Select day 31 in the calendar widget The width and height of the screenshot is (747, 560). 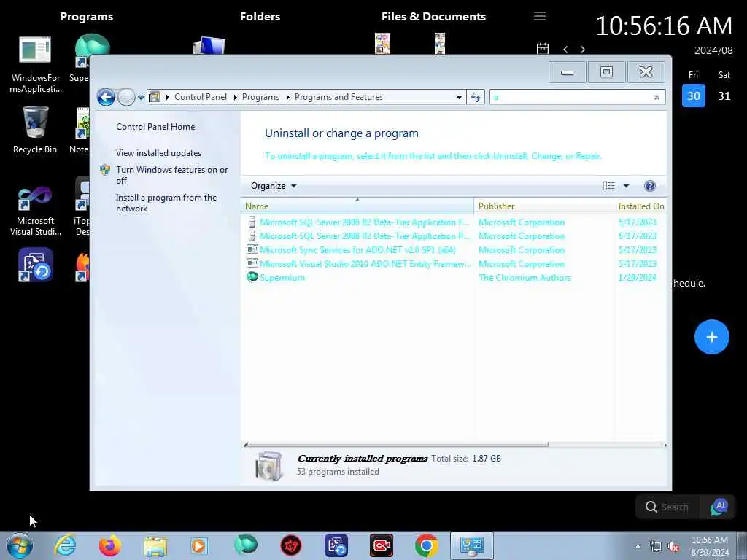coord(724,96)
